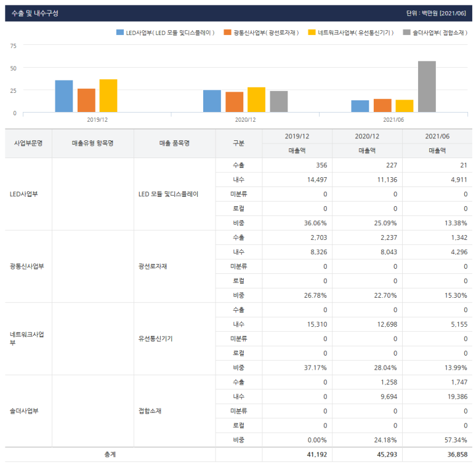476x467 pixels.
Task: Click the 2021/06 chart axis label
Action: (x=393, y=120)
